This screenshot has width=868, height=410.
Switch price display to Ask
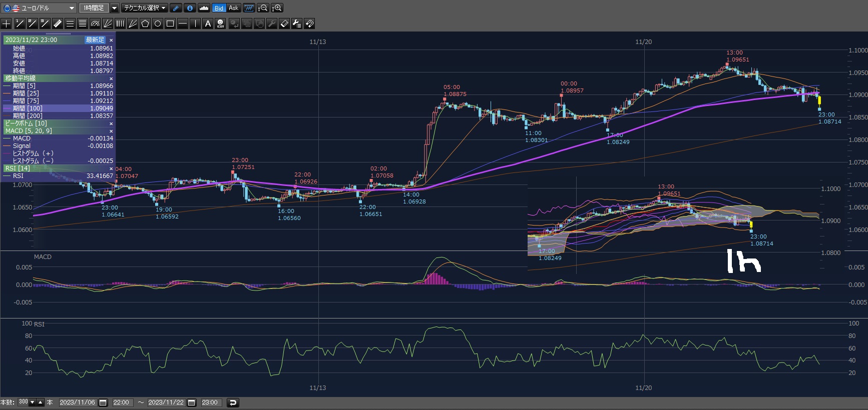pyautogui.click(x=233, y=8)
